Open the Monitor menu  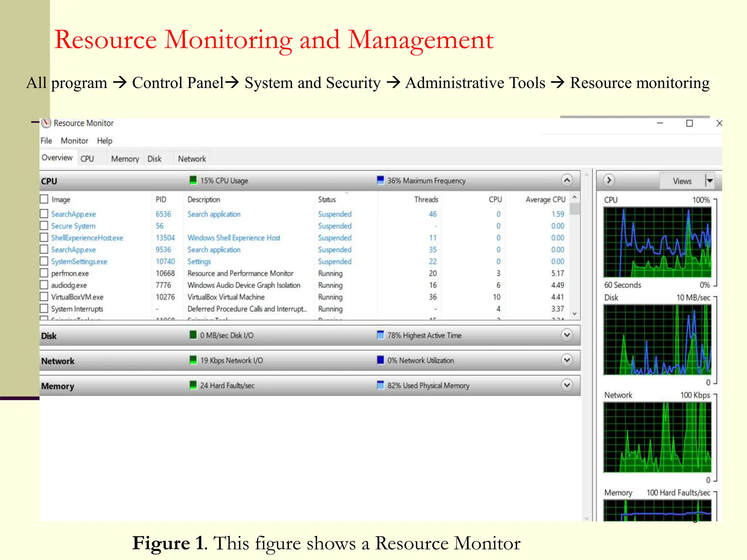74,141
